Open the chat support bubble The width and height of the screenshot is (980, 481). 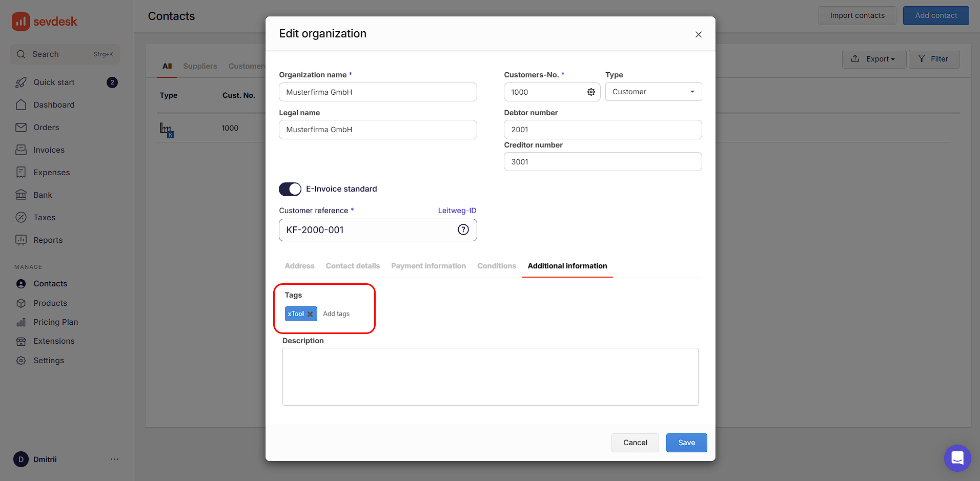coord(957,458)
